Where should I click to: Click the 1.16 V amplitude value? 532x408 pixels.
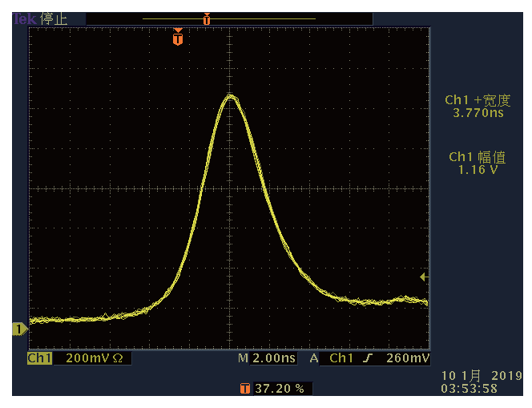478,171
